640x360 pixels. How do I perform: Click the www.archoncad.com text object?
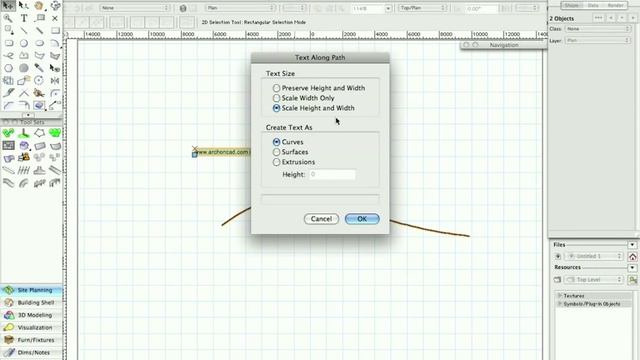(222, 152)
